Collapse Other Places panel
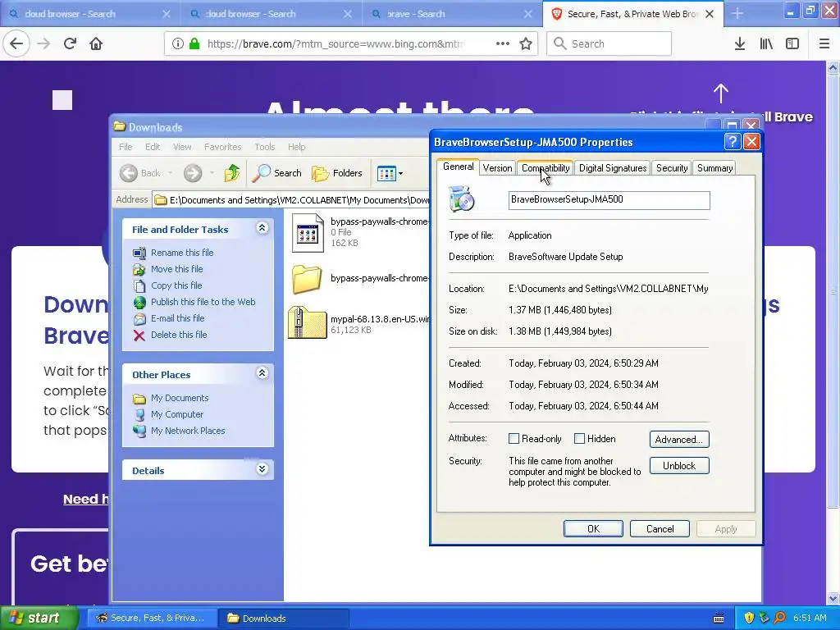This screenshot has height=630, width=840. (x=262, y=373)
